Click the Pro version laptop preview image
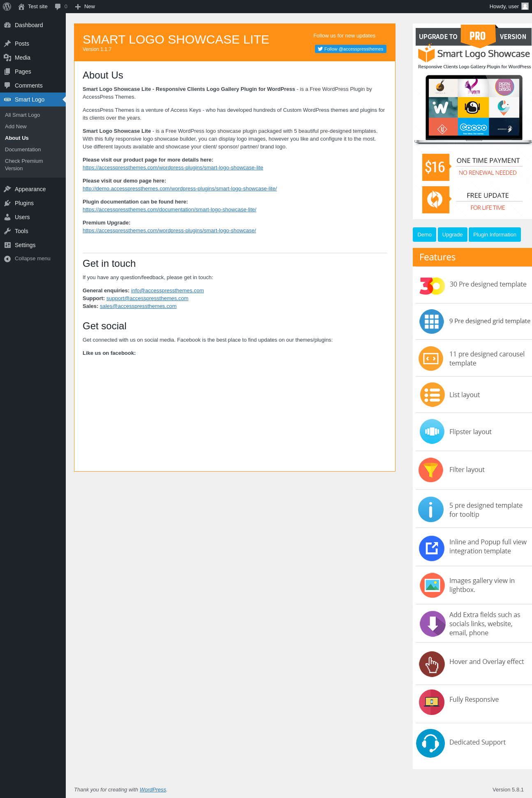The height and width of the screenshot is (798, 532). [473, 109]
